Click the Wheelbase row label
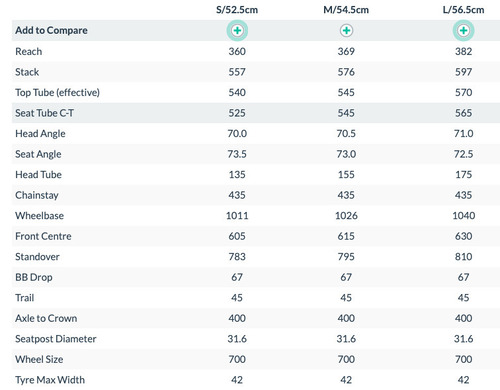Image resolution: width=500 pixels, height=390 pixels. point(39,216)
